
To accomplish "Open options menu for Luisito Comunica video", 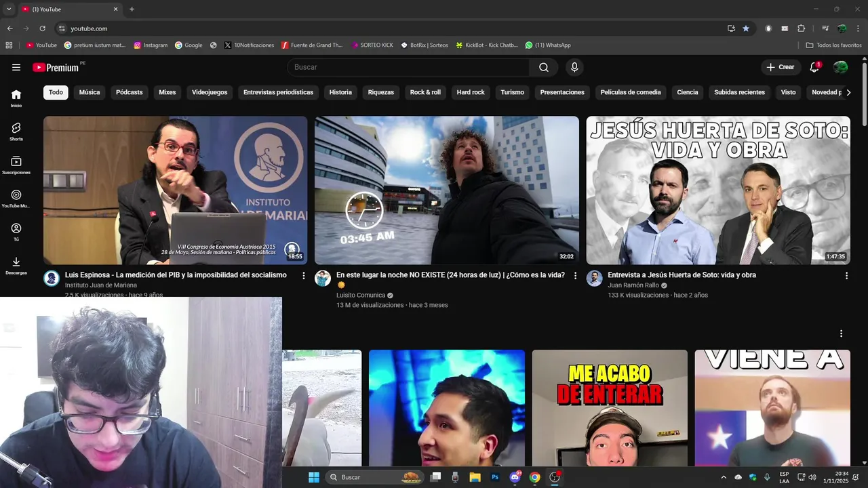I will pyautogui.click(x=575, y=276).
